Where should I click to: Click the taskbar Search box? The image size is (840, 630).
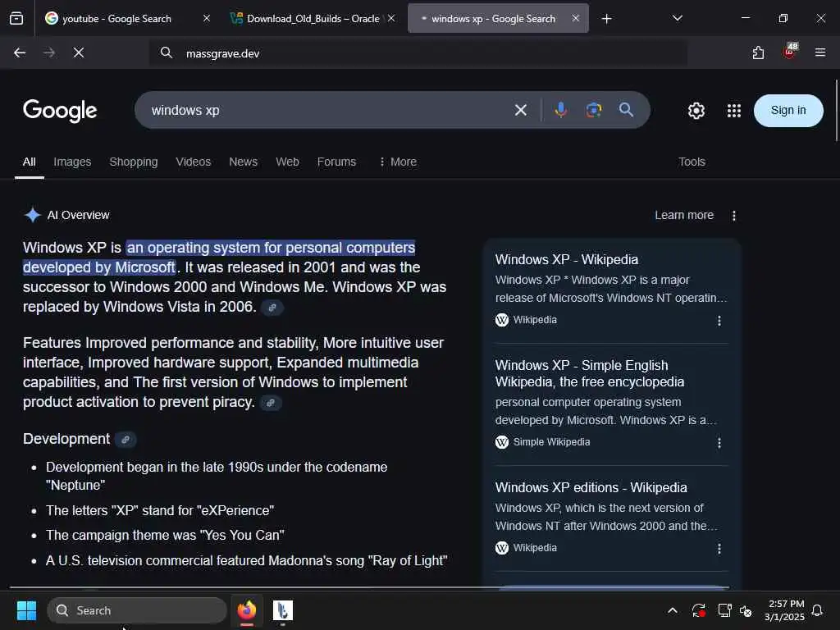[137, 610]
